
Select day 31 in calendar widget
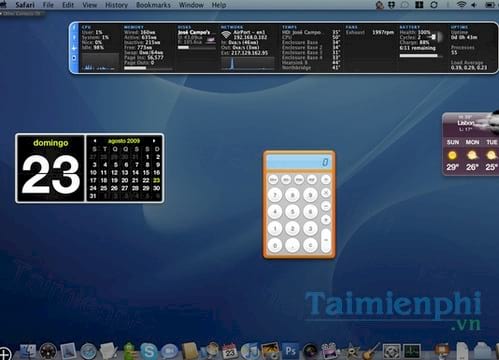point(93,196)
